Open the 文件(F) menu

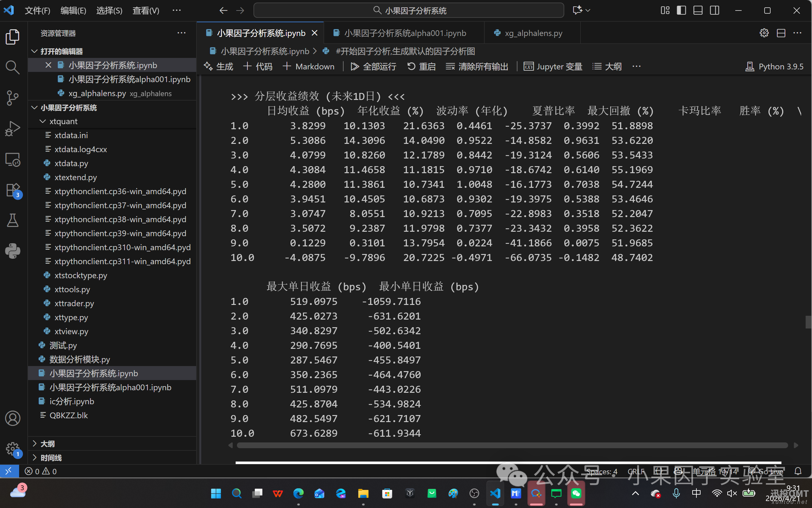point(37,11)
